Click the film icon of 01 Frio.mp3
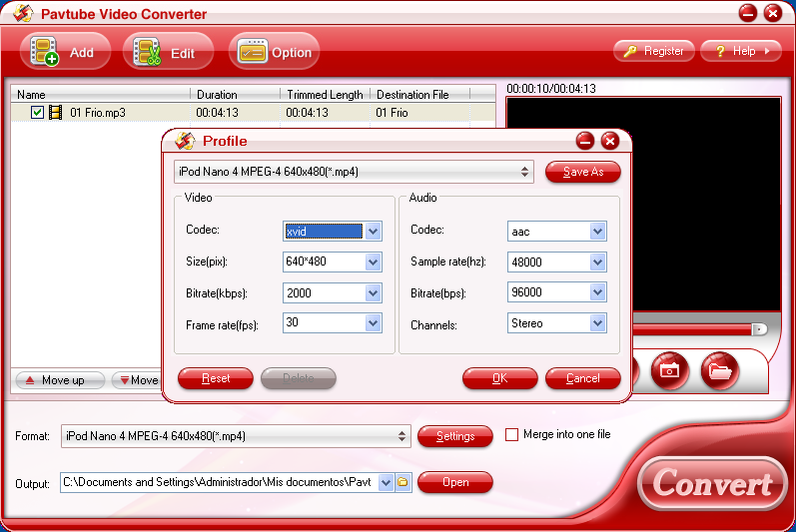This screenshot has height=532, width=796. pyautogui.click(x=55, y=112)
